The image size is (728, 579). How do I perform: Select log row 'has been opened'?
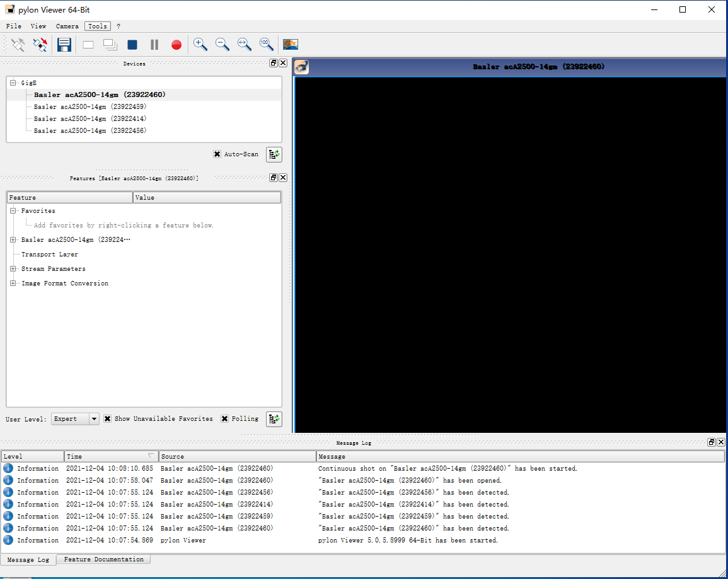pos(362,480)
